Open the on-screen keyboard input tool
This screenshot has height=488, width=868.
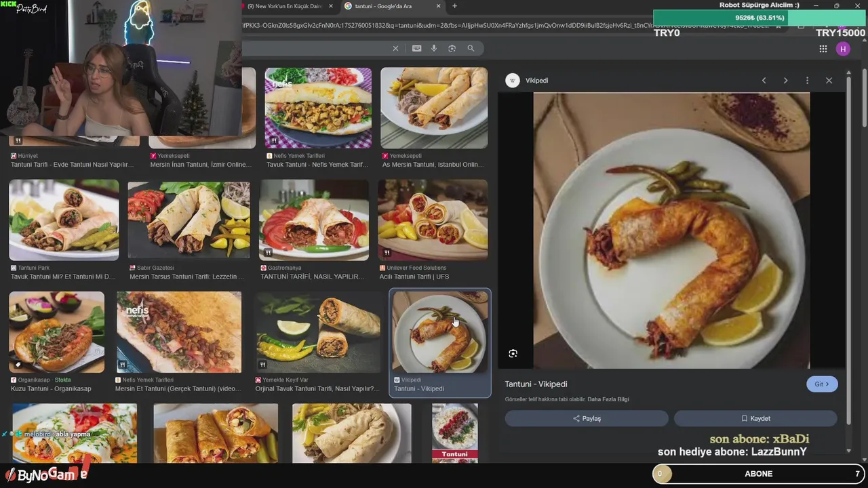click(x=416, y=48)
